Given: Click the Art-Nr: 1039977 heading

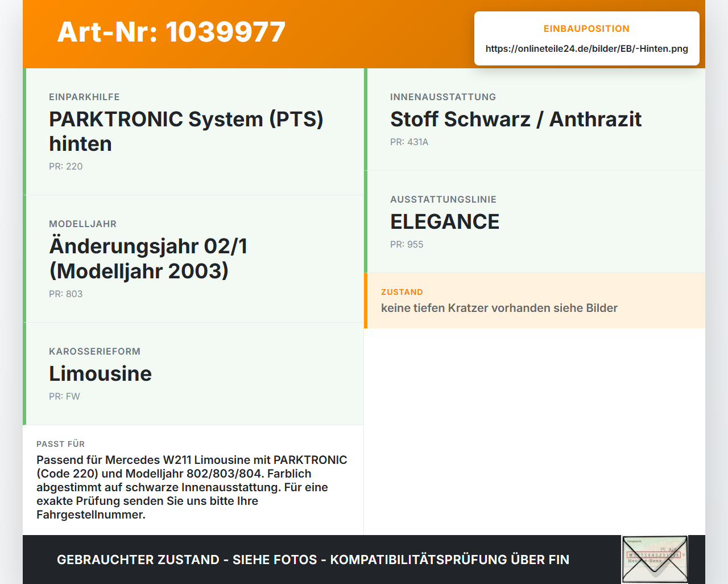Looking at the screenshot, I should (x=171, y=32).
